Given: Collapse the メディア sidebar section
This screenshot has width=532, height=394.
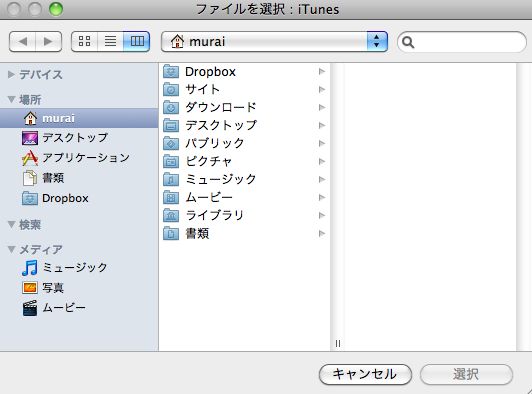Looking at the screenshot, I should pyautogui.click(x=12, y=249).
